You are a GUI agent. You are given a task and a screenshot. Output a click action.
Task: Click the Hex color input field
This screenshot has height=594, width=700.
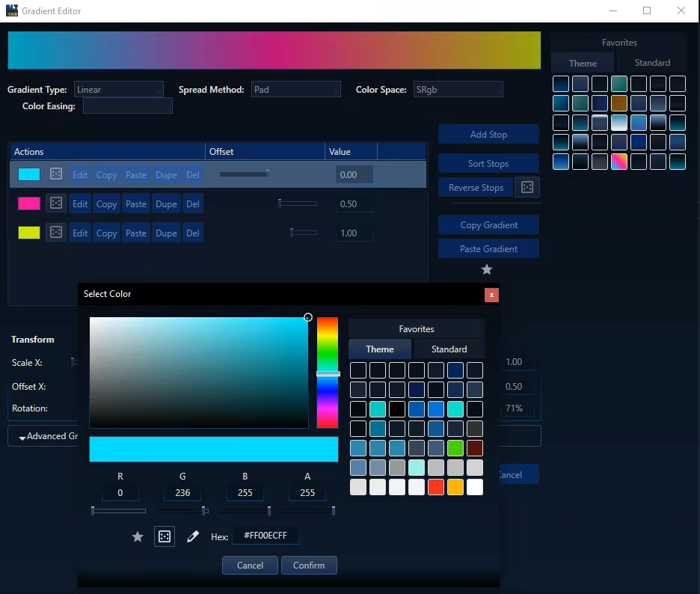(x=265, y=536)
